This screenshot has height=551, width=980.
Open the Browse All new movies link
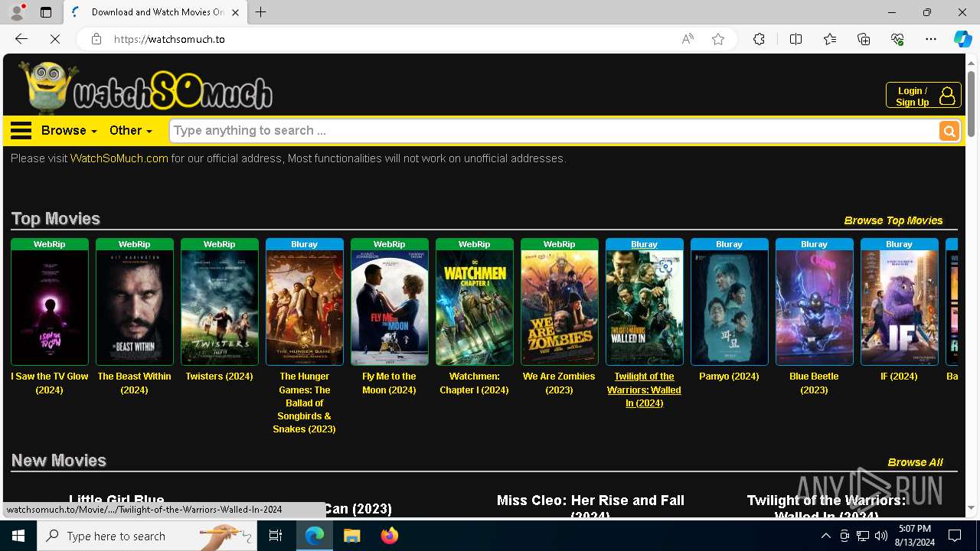coord(915,462)
